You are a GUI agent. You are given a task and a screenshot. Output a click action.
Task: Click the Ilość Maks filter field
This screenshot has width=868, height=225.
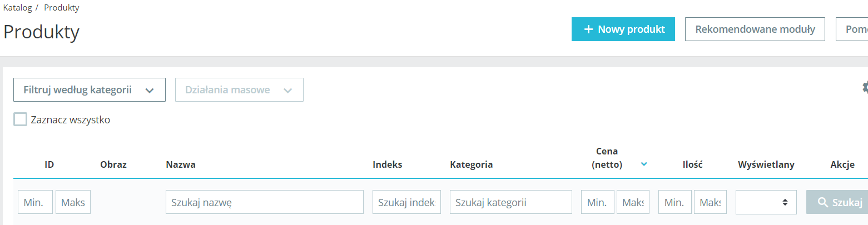tap(710, 202)
